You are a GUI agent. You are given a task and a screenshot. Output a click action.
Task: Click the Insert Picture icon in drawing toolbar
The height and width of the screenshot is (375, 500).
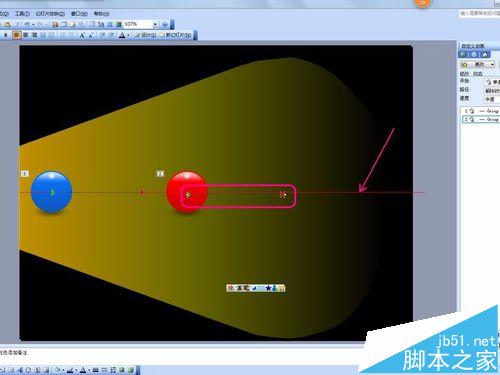click(46, 370)
